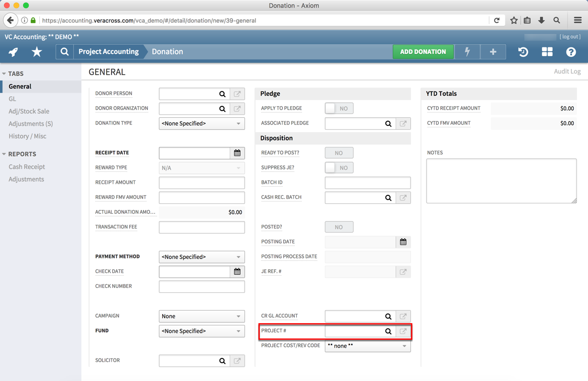The width and height of the screenshot is (588, 381).
Task: Open Payment Method dropdown
Action: pos(202,257)
